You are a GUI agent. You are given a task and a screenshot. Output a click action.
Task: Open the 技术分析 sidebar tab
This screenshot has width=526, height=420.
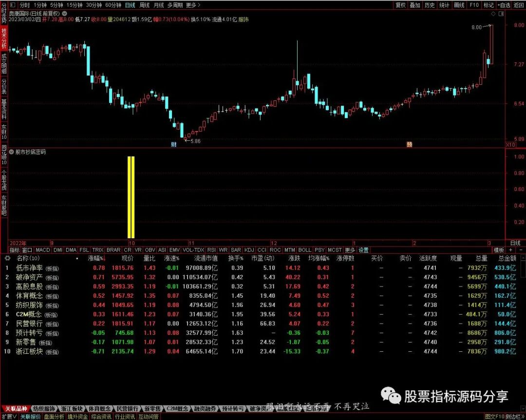point(4,38)
